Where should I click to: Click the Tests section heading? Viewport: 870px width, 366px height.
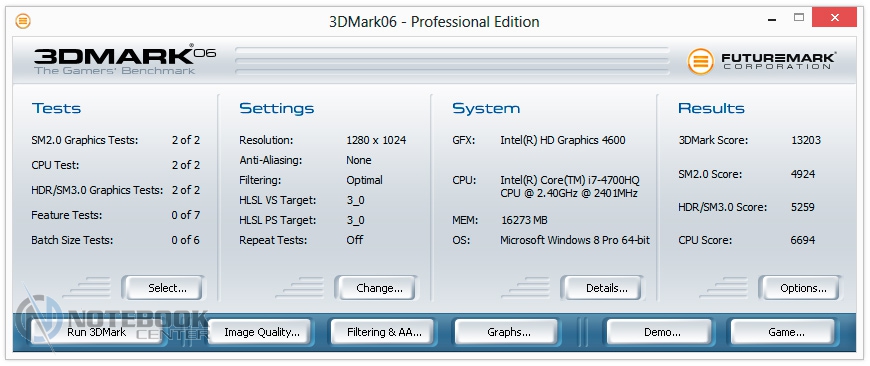(x=56, y=108)
